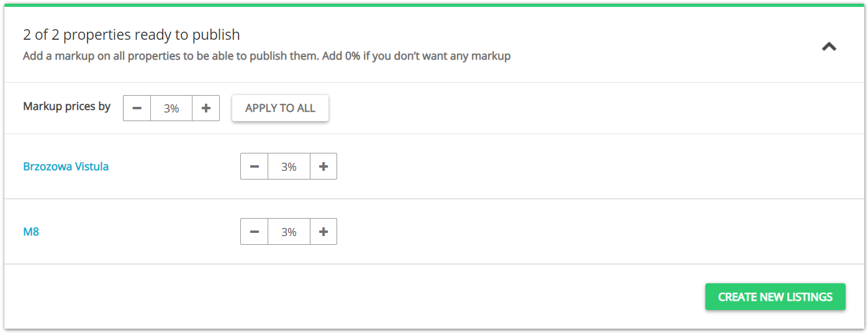Viewport: 868px width, 333px height.
Task: Click the markup instructions description text
Action: (267, 56)
